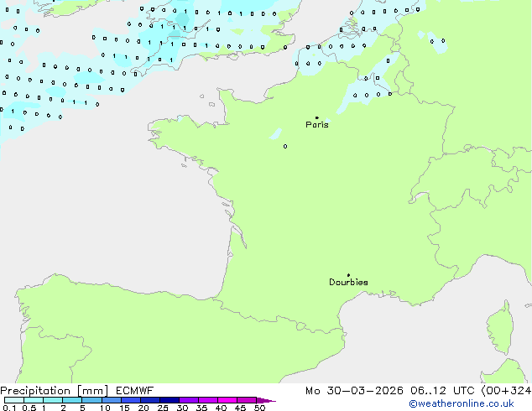
Task: Click the '10' legend scale label
Action: (x=105, y=408)
